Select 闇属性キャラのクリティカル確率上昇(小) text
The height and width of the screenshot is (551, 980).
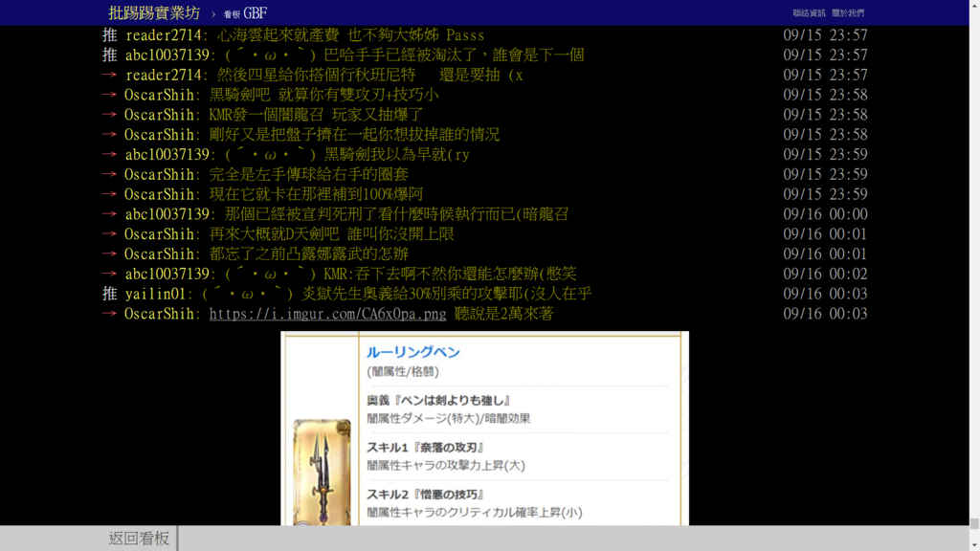coord(475,513)
